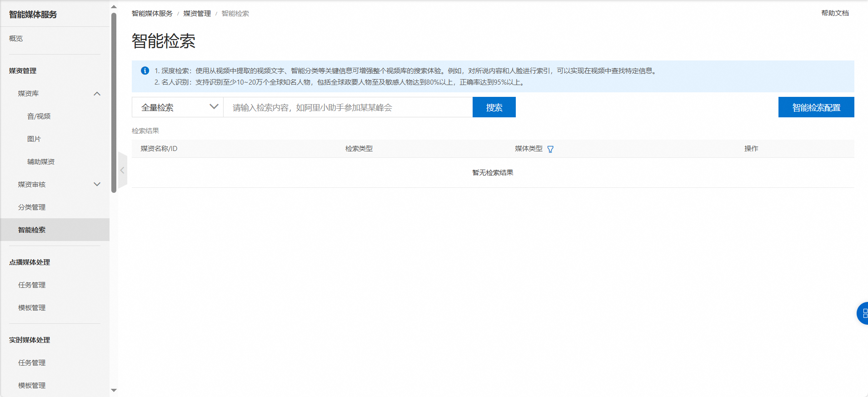Open 任务管理 under 实时媒体处理
This screenshot has height=397, width=868.
[x=32, y=363]
